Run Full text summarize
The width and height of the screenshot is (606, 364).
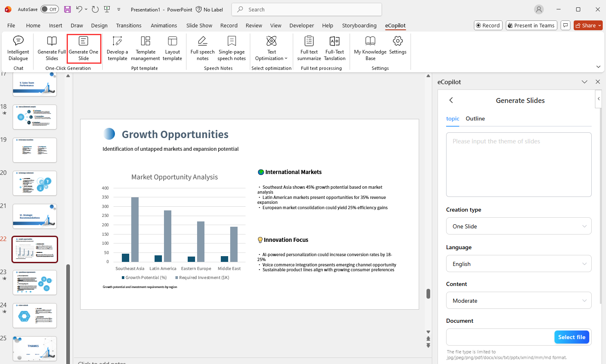[309, 48]
